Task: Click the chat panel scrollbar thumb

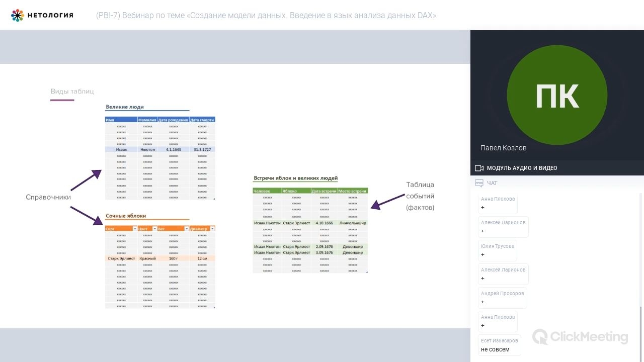Action: click(x=641, y=333)
